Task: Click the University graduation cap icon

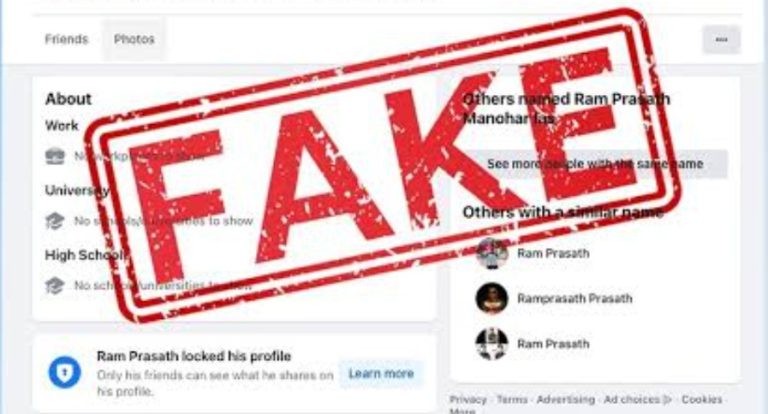Action: point(55,220)
